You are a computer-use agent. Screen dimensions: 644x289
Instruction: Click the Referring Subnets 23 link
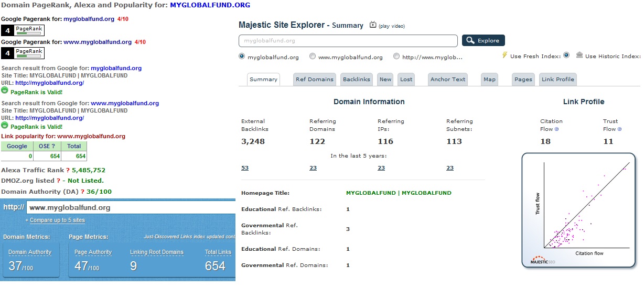point(450,168)
